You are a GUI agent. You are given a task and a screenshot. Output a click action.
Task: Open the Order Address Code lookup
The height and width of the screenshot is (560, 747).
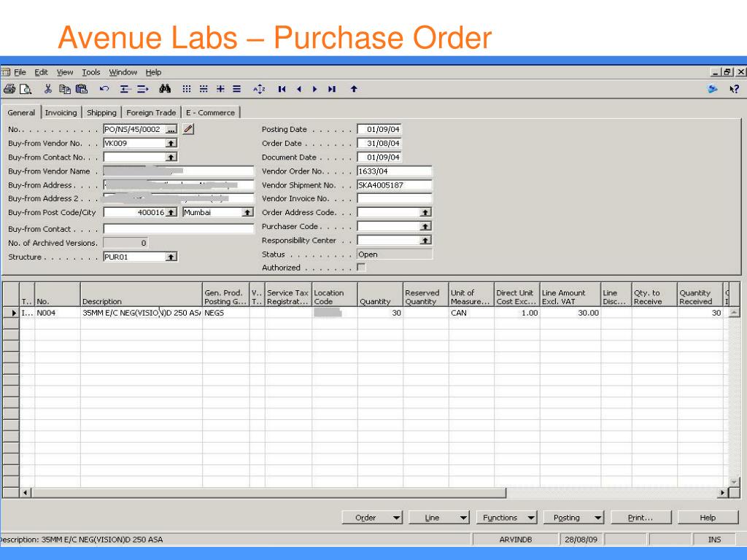426,212
